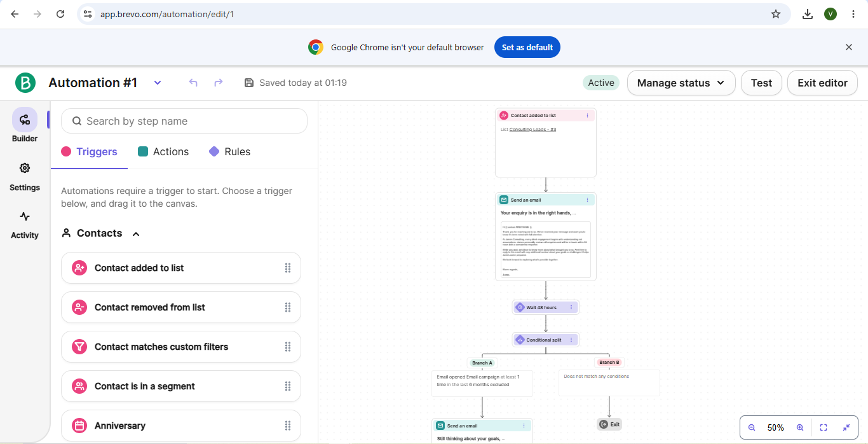
Task: Click the Brevo logo icon
Action: (x=25, y=83)
